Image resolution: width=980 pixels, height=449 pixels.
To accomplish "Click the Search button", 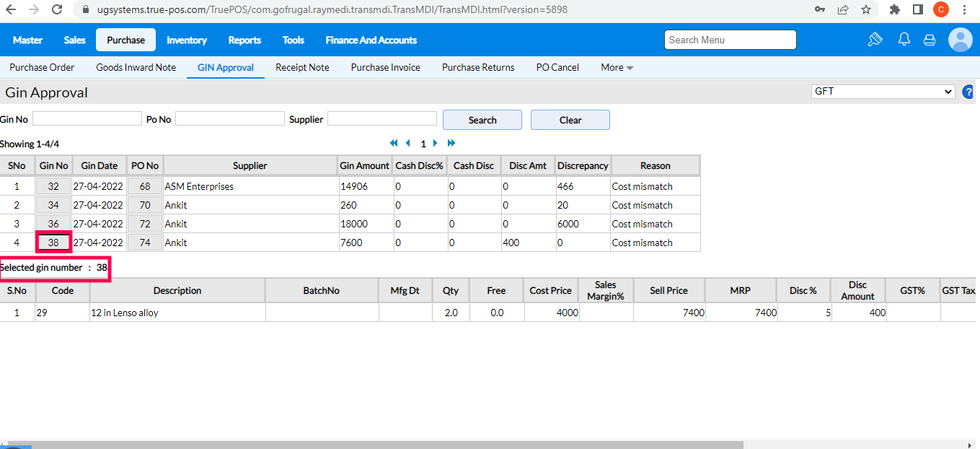I will 482,120.
